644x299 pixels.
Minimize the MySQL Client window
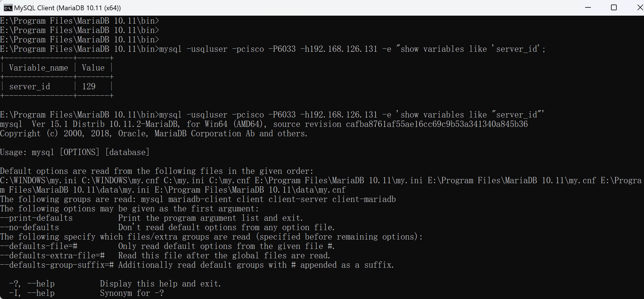tap(588, 8)
